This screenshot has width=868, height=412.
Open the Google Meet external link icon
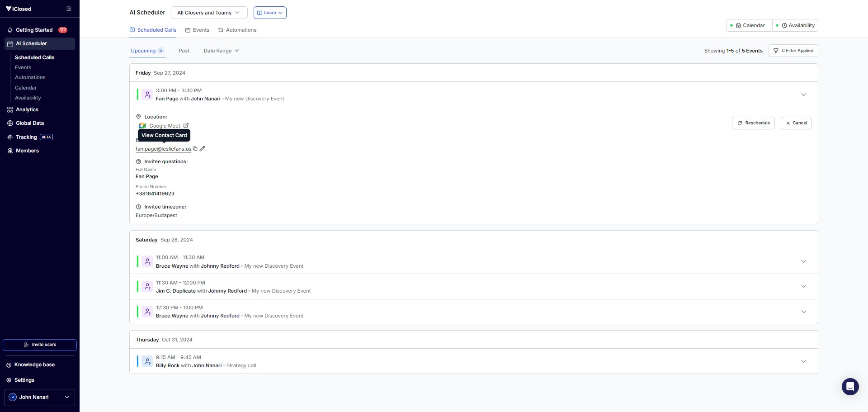click(186, 126)
